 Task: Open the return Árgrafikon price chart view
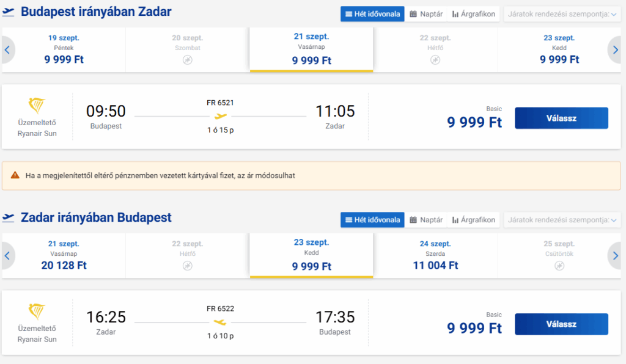[x=474, y=220]
